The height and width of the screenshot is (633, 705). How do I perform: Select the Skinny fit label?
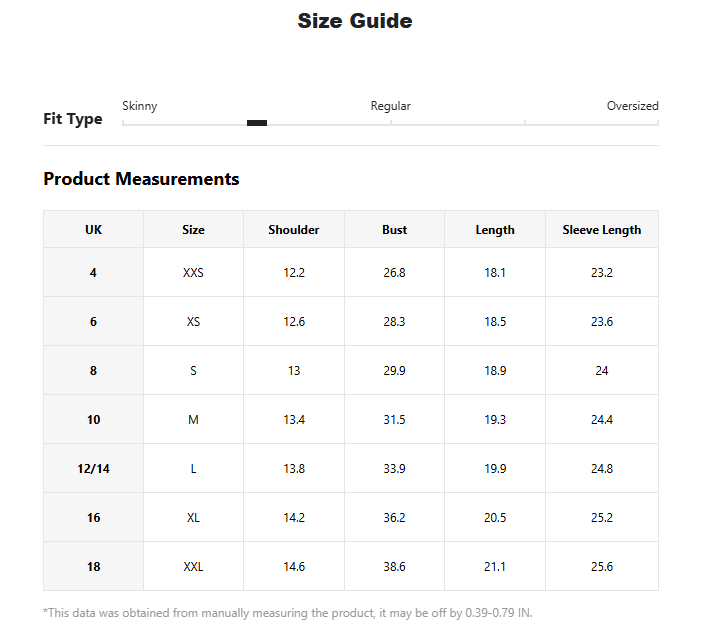[x=140, y=106]
